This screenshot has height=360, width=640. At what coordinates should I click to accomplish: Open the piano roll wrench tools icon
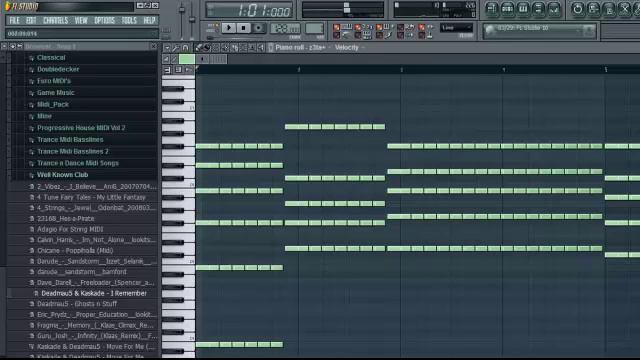click(176, 48)
